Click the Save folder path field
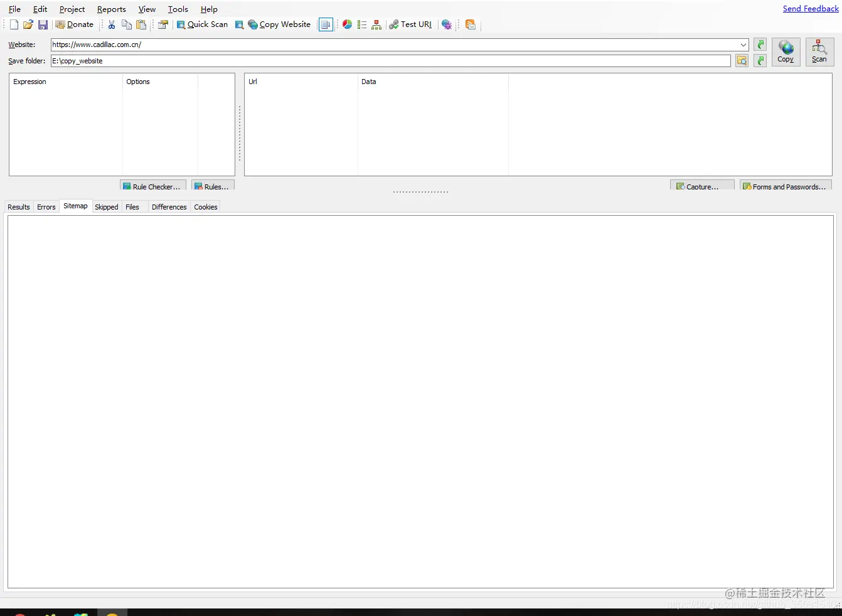Image resolution: width=842 pixels, height=616 pixels. 390,61
